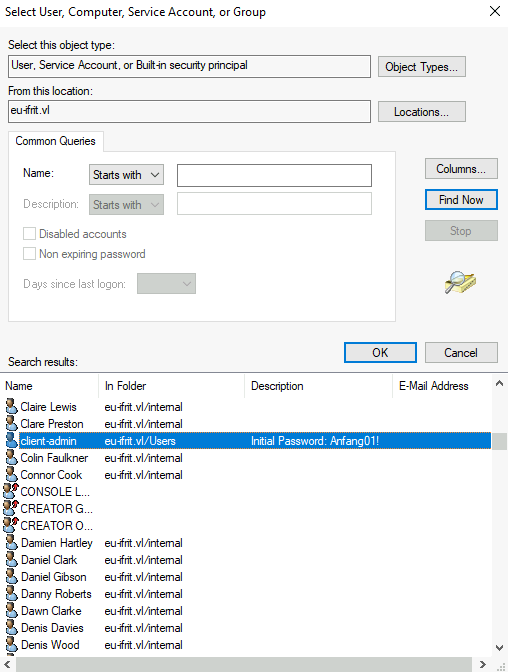The width and height of the screenshot is (508, 672).
Task: Click the user icon beside Claire Lewis
Action: [12, 406]
